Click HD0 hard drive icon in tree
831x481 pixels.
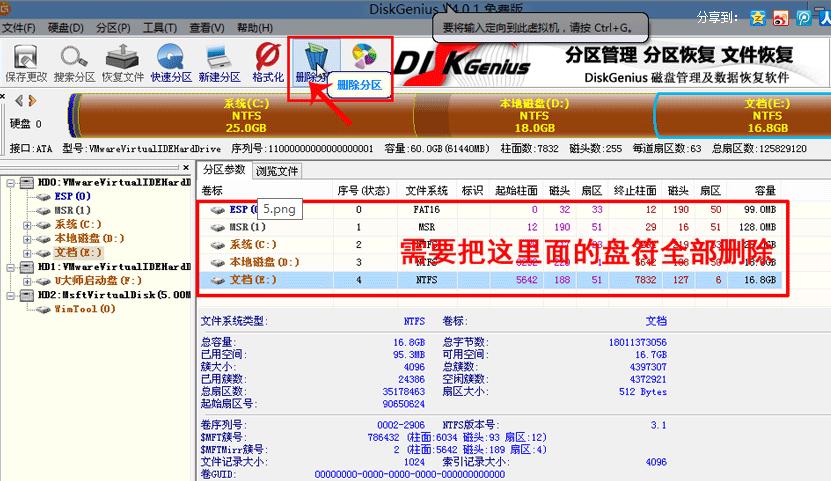pos(27,183)
